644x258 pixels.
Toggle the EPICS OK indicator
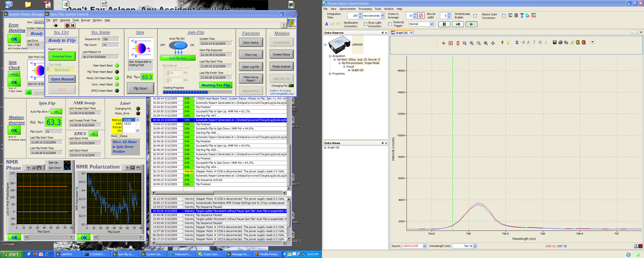tap(93, 134)
